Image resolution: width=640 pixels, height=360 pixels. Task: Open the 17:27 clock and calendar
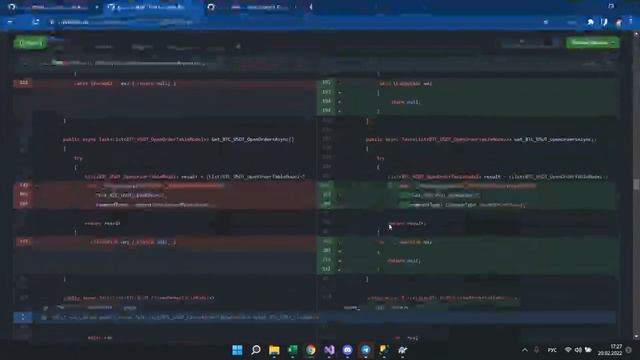click(x=610, y=350)
